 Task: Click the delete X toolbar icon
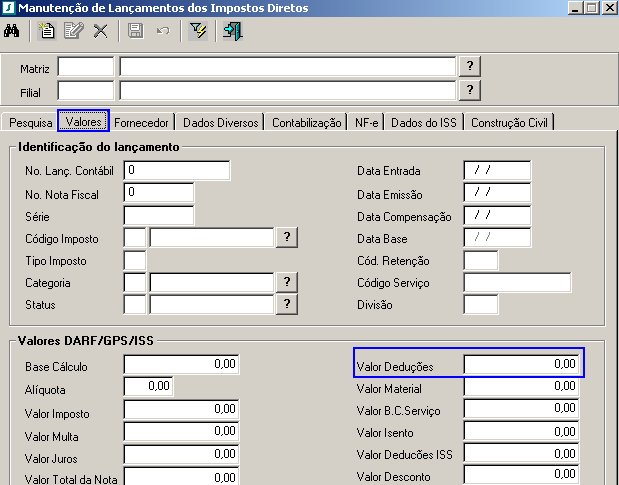point(100,31)
